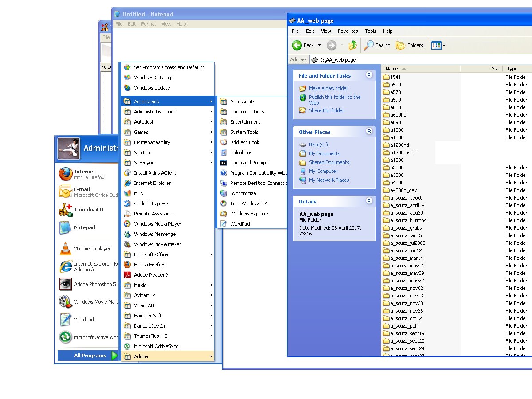The image size is (532, 399).
Task: Click the Back arrow icon in Explorer
Action: [x=297, y=45]
